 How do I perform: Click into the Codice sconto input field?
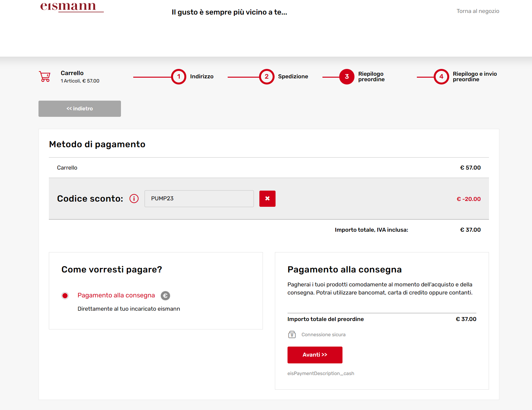199,199
